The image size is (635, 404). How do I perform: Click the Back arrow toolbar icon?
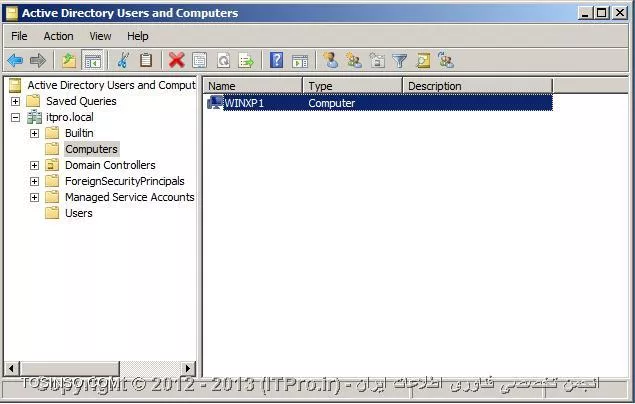click(15, 61)
